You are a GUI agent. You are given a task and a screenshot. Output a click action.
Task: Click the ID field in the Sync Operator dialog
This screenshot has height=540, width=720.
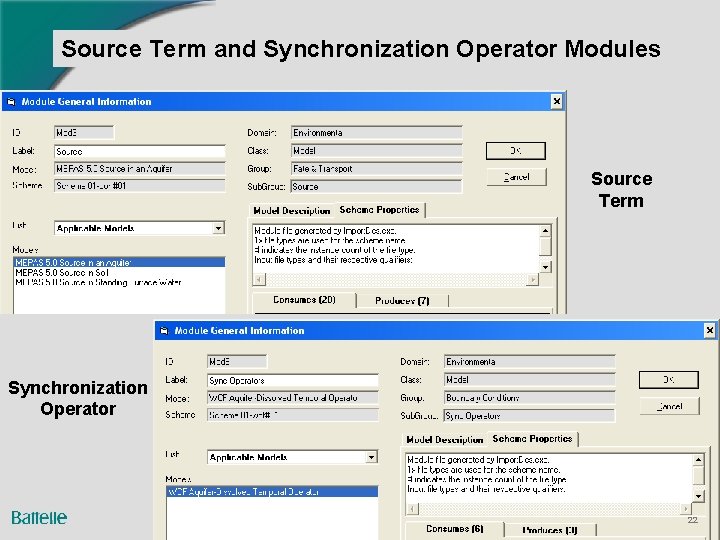pyautogui.click(x=237, y=362)
